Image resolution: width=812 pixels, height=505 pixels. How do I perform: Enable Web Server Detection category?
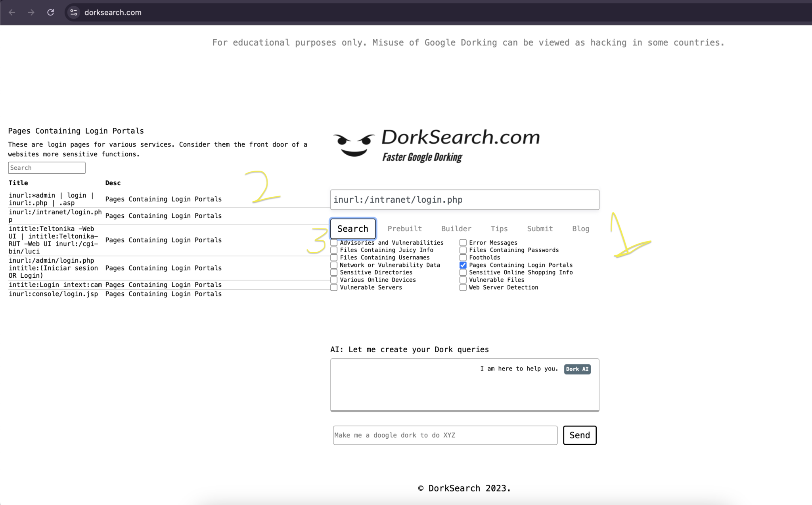coord(463,287)
